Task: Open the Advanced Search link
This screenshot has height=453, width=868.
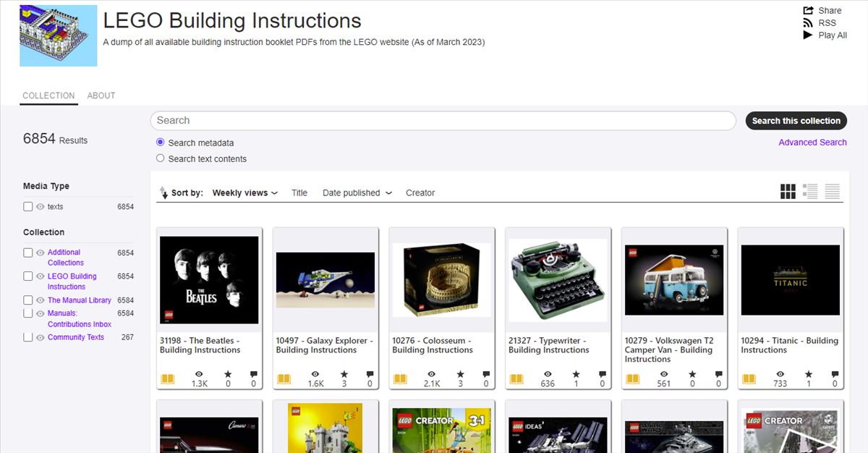Action: coord(812,142)
